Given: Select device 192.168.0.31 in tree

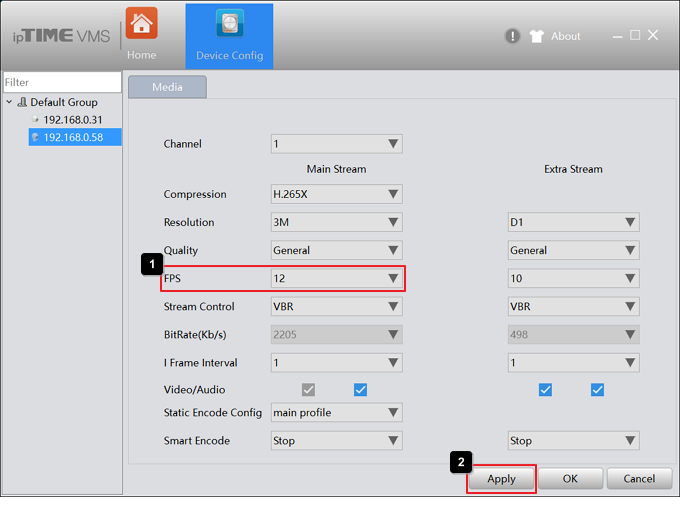Looking at the screenshot, I should [73, 120].
